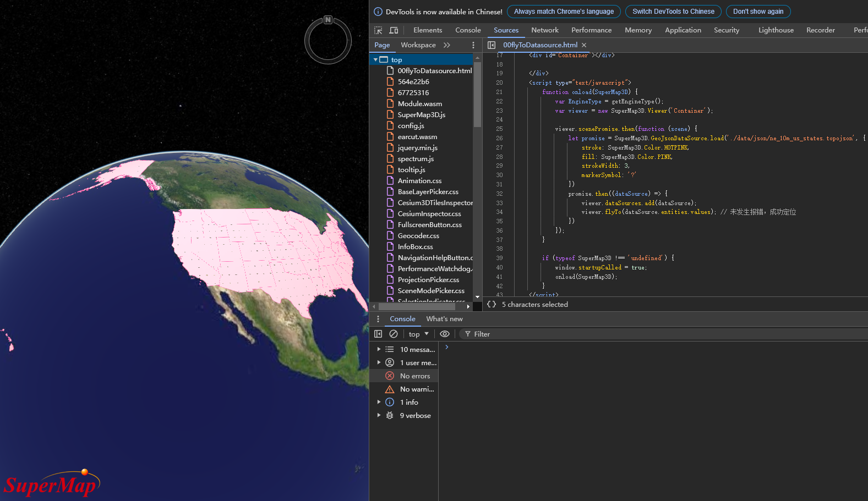This screenshot has width=868, height=501.
Task: Open the Network tab
Action: pyautogui.click(x=545, y=30)
